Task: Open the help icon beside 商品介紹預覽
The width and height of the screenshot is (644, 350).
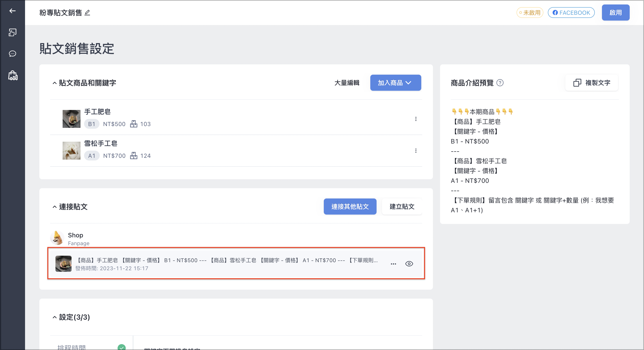Action: (x=500, y=83)
